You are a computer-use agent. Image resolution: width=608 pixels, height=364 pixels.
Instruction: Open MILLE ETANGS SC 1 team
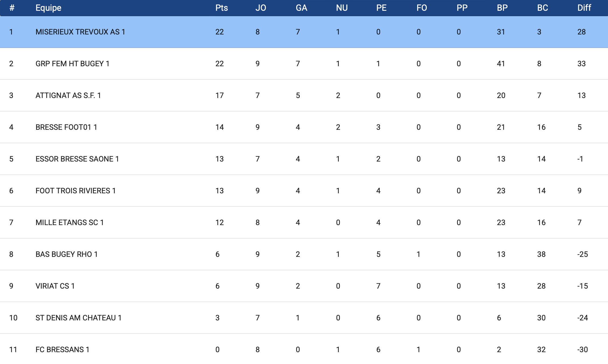69,222
